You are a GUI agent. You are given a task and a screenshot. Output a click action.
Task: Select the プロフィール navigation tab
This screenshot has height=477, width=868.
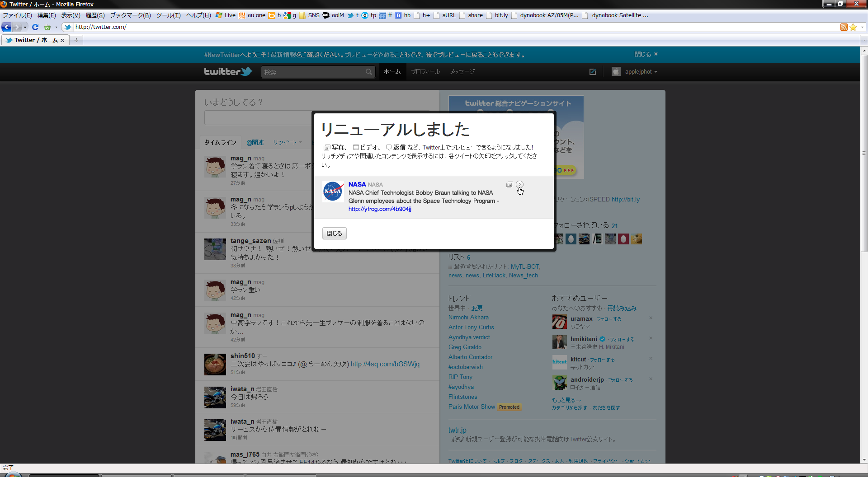pos(425,72)
